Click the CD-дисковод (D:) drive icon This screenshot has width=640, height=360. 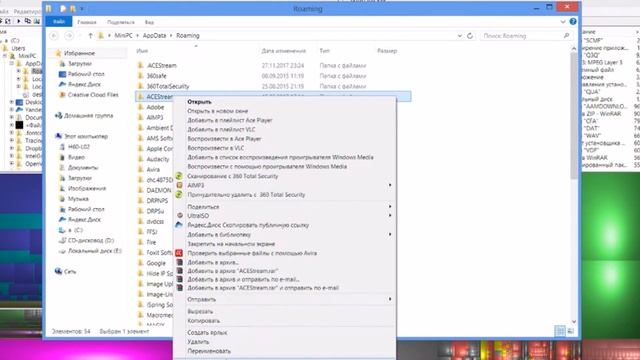pos(62,240)
